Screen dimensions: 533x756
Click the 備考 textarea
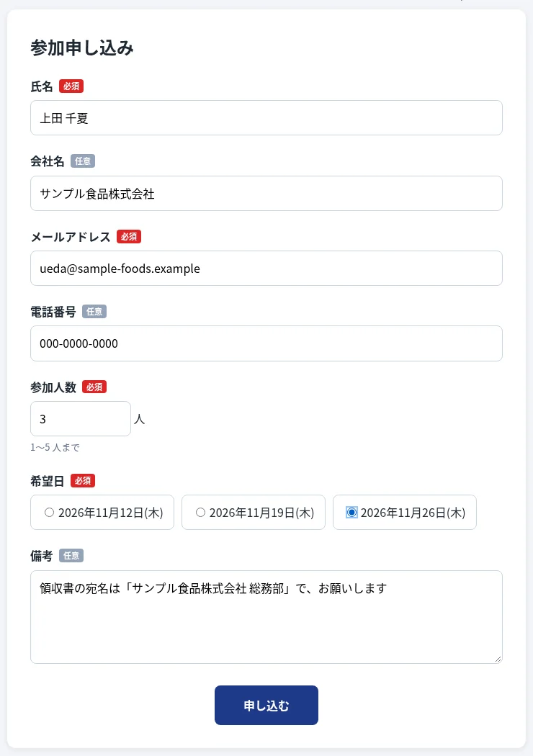[x=266, y=617]
